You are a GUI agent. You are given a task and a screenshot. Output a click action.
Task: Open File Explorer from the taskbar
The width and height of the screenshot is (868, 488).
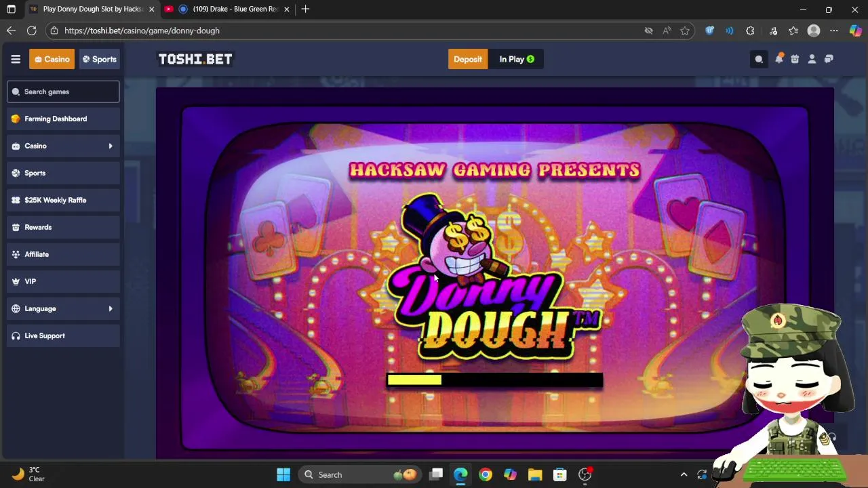pos(535,474)
